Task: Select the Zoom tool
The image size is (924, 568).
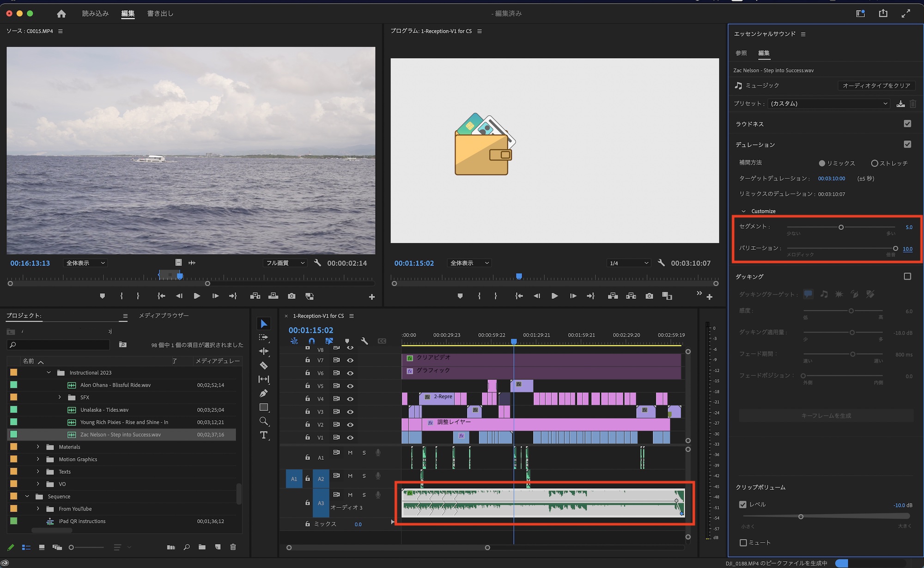Action: 264,421
